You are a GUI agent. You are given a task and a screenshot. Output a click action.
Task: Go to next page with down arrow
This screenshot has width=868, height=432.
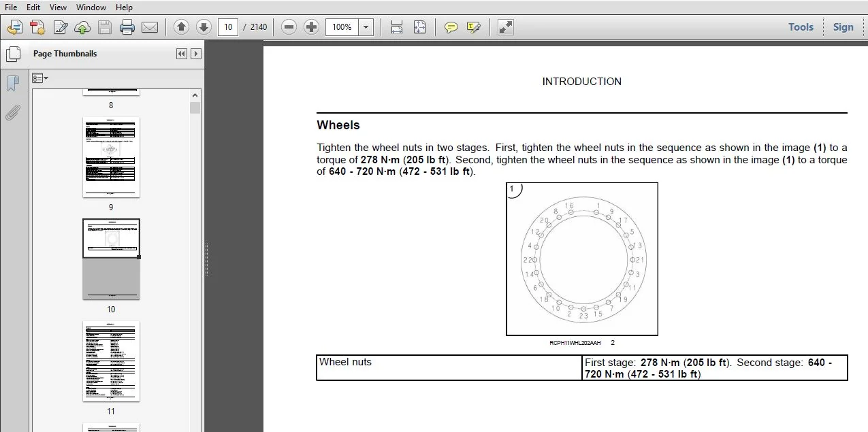click(204, 27)
